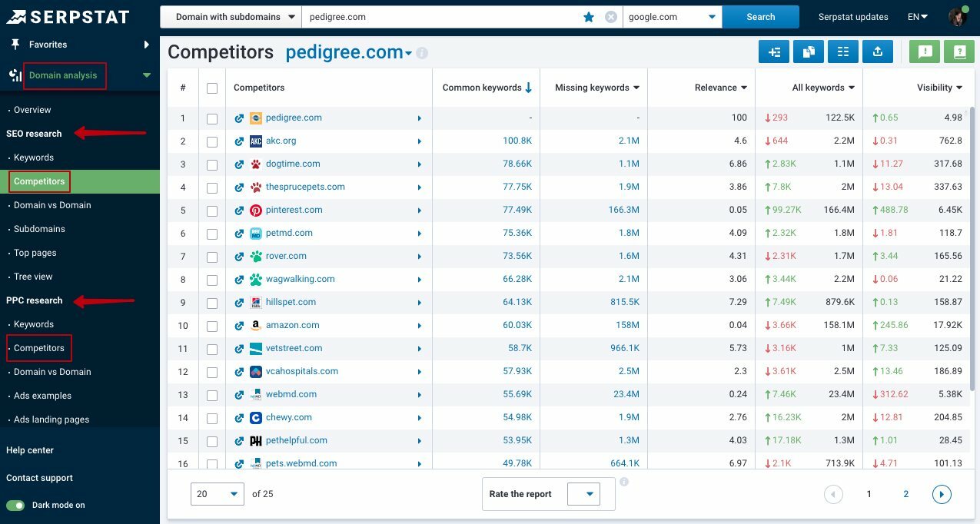Collapse the Domain analysis section arrow
This screenshot has width=980, height=524.
click(147, 75)
